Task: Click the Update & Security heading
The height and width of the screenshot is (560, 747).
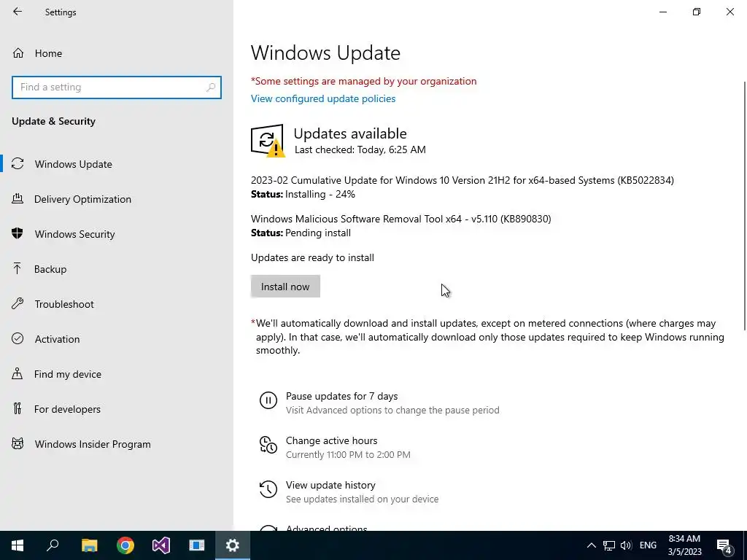Action: coord(53,122)
